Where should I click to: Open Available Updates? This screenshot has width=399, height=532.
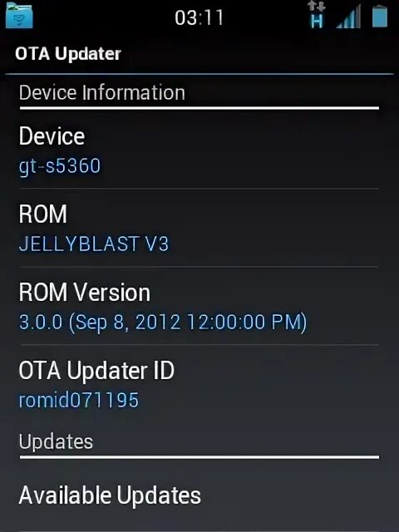tap(199, 495)
